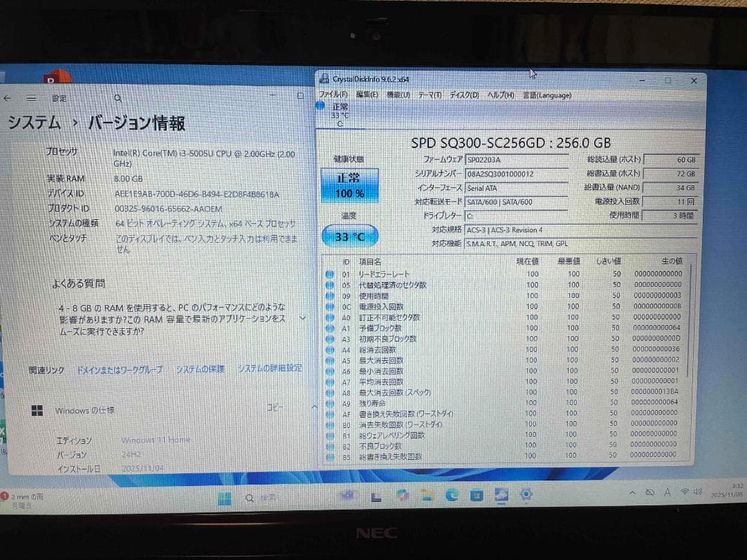Open the 言語(Language) menu
Screen dimensions: 747x560
click(x=546, y=95)
